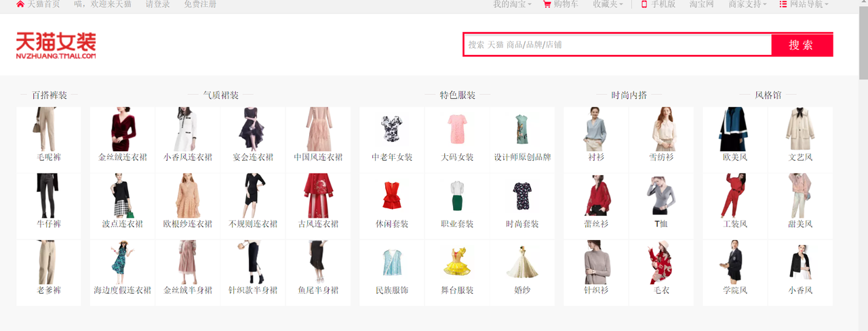
Task: Select the 小香风连衣裙 category label
Action: click(188, 157)
